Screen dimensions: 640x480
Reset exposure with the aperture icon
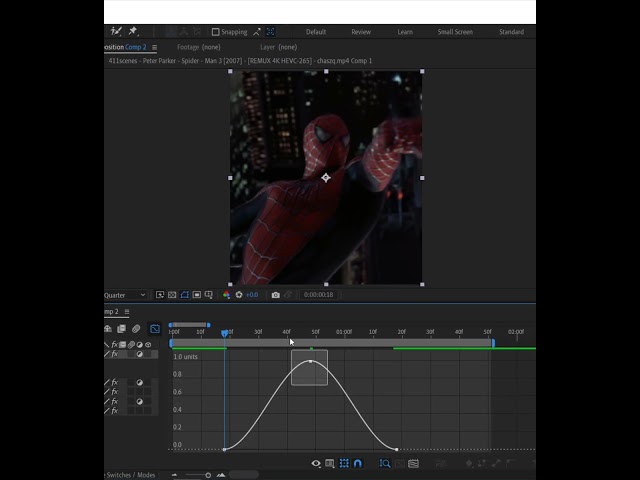coord(239,295)
